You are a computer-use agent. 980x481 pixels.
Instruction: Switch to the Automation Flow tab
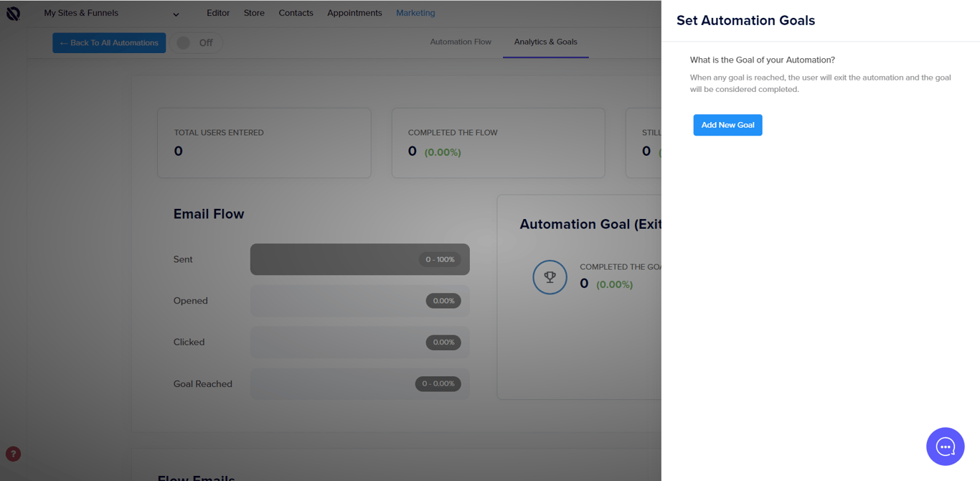click(x=461, y=42)
